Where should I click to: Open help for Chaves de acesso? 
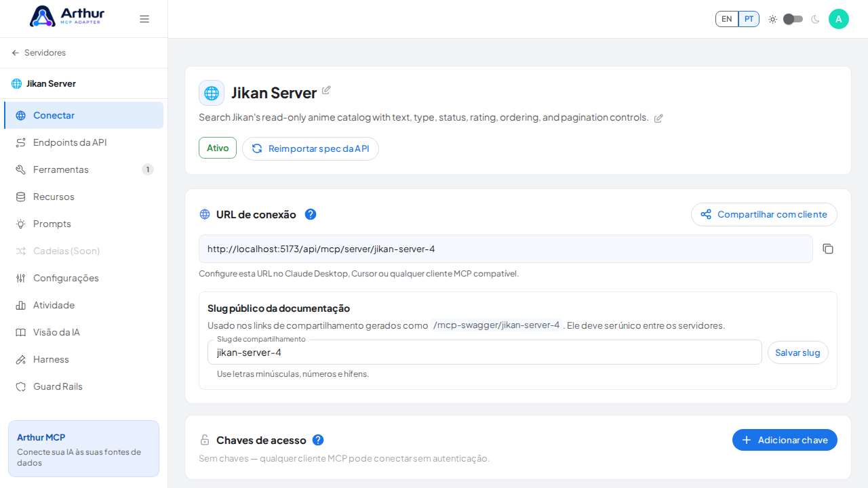[x=318, y=440]
